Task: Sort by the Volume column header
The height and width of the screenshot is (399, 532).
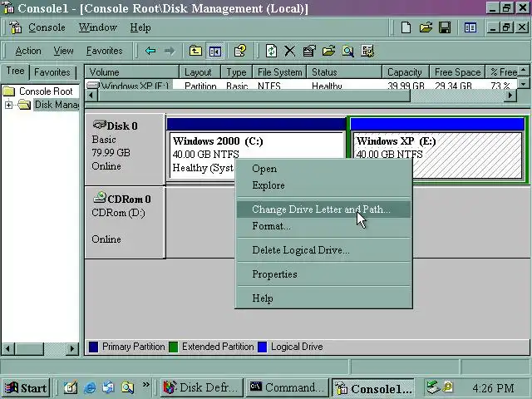Action: pos(131,72)
